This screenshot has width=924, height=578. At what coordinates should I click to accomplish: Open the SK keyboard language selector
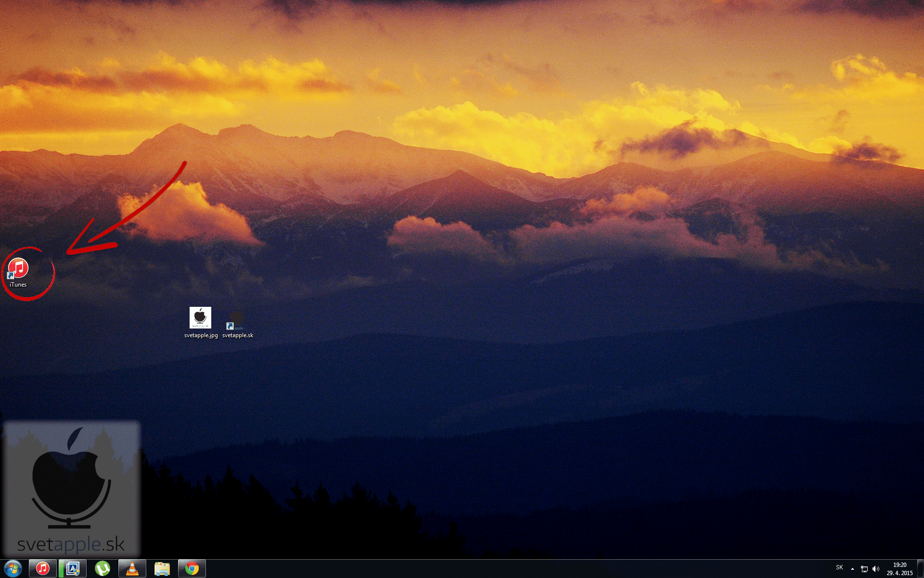[x=839, y=567]
